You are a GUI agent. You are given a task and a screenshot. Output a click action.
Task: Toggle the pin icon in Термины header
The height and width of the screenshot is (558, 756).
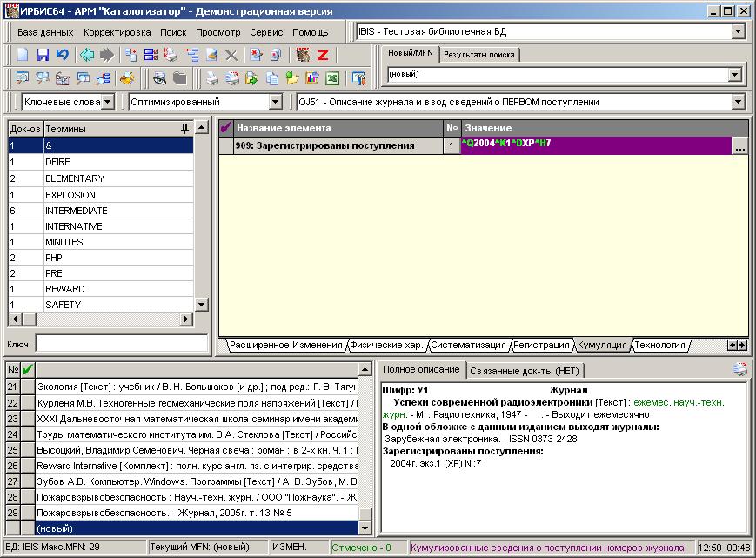tap(184, 128)
